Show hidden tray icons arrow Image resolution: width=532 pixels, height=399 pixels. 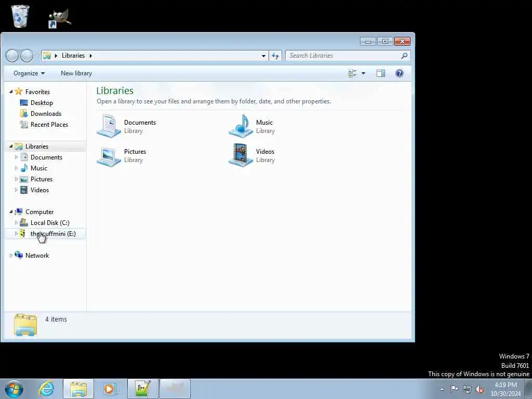click(x=442, y=389)
